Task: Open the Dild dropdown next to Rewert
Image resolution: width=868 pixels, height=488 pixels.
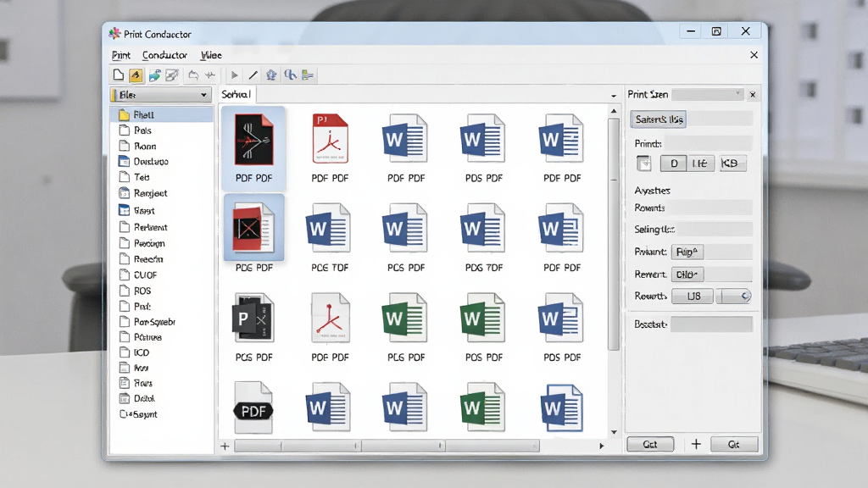Action: tap(687, 274)
